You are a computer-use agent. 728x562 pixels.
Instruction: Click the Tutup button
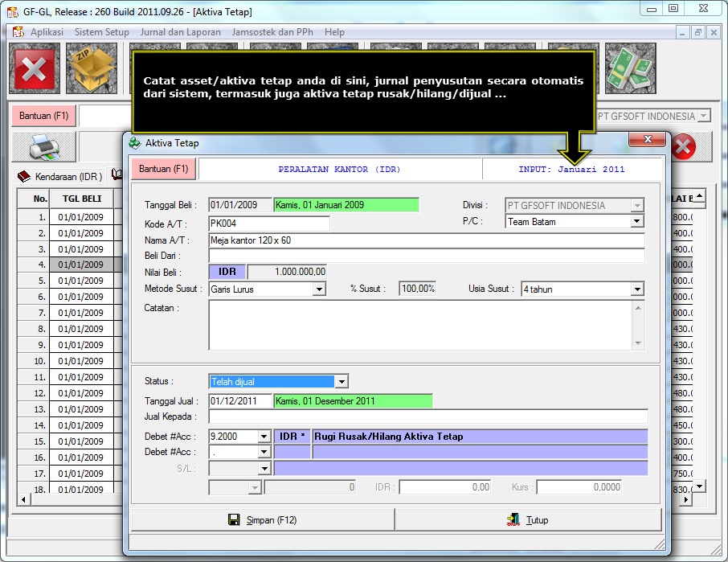point(528,520)
